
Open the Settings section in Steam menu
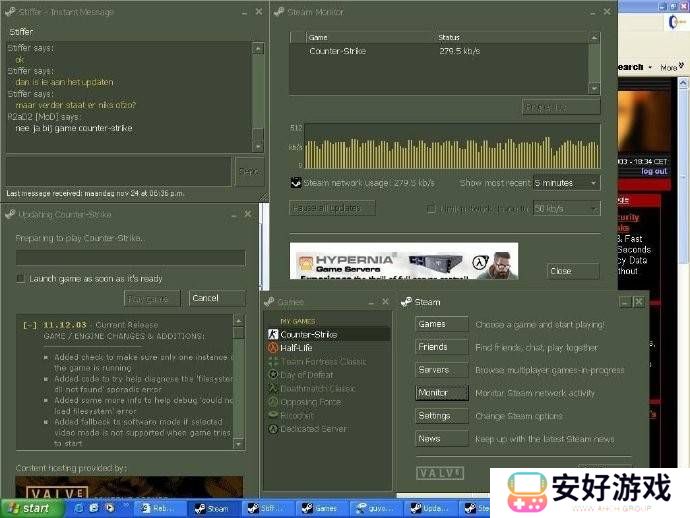point(441,415)
